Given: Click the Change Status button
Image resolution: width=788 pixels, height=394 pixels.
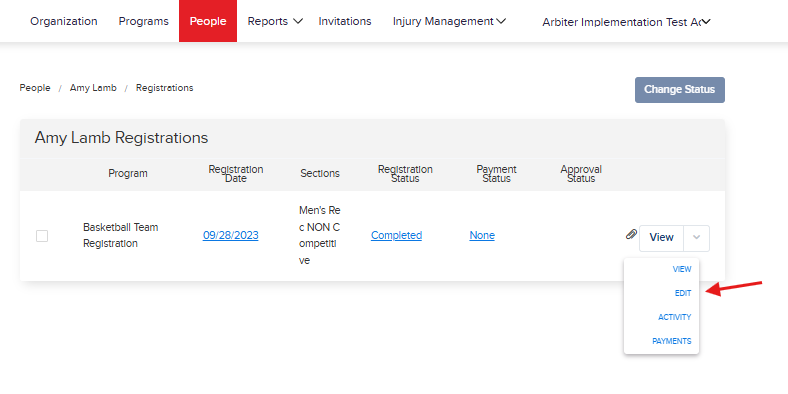Looking at the screenshot, I should click(x=679, y=89).
